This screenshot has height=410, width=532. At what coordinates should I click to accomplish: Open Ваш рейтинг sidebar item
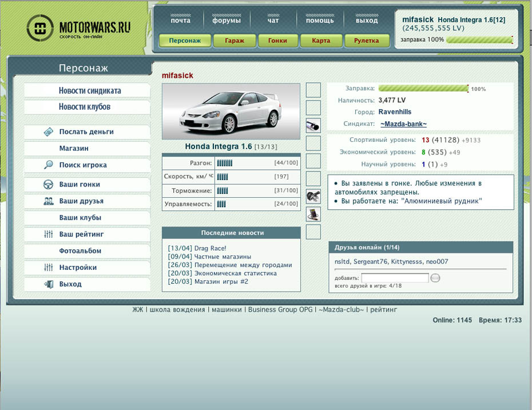(x=87, y=234)
